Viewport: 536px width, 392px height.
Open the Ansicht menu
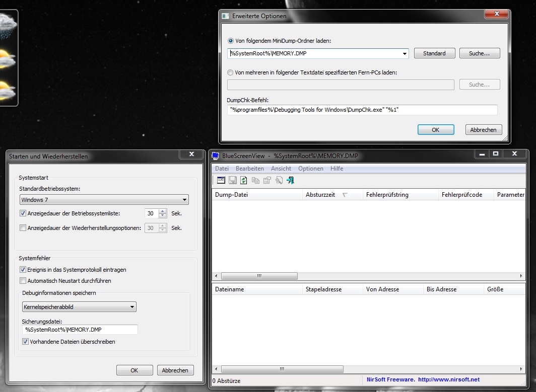(x=281, y=169)
